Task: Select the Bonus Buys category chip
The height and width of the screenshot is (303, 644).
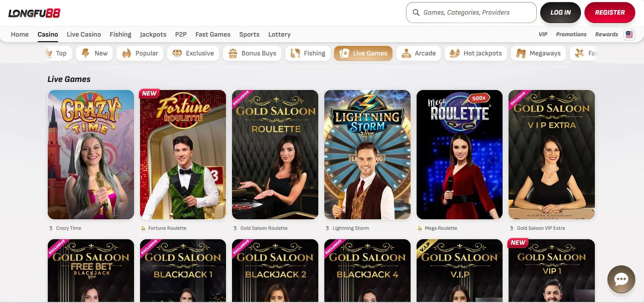Action: tap(252, 53)
